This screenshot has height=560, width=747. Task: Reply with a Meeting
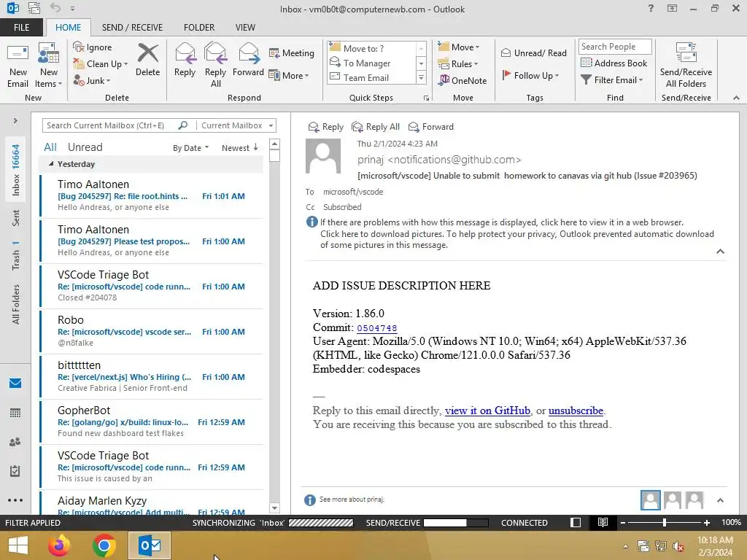(x=292, y=52)
